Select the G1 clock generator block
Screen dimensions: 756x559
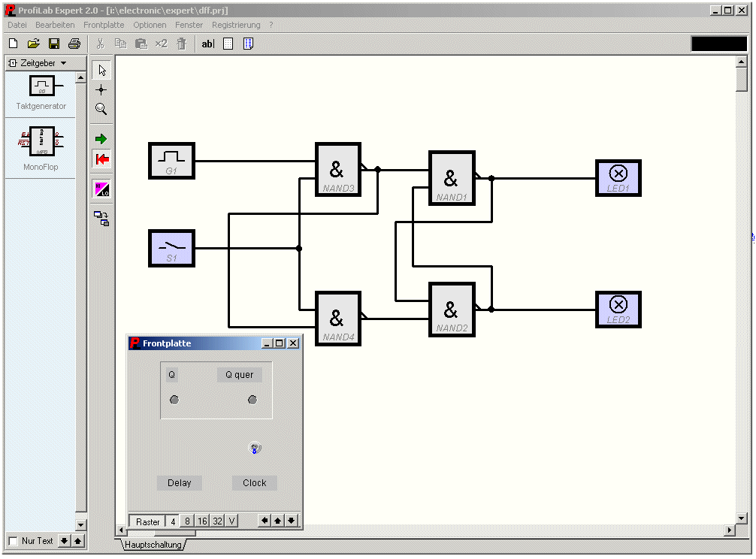pos(171,161)
